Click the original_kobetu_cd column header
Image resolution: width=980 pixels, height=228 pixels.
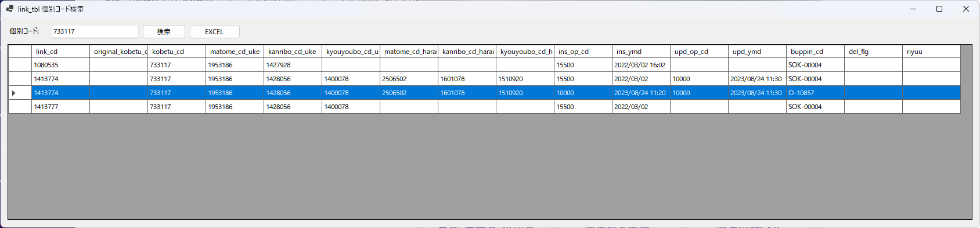[x=118, y=52]
